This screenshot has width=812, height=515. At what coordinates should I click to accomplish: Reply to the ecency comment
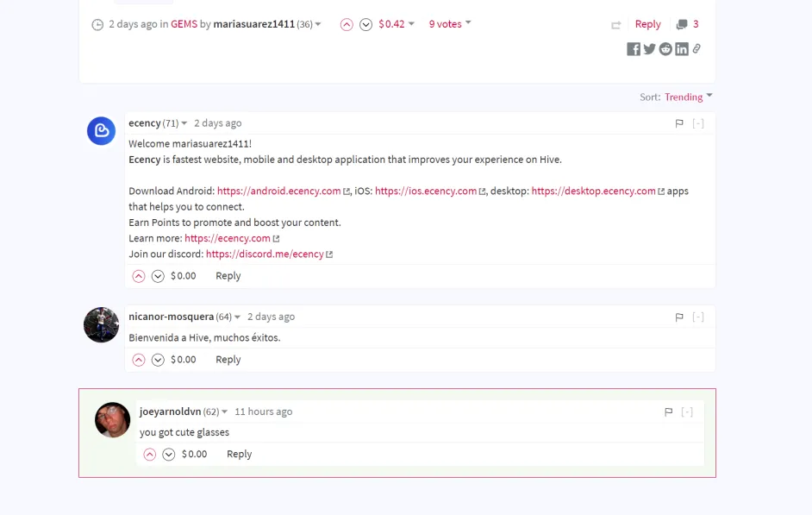(x=228, y=276)
